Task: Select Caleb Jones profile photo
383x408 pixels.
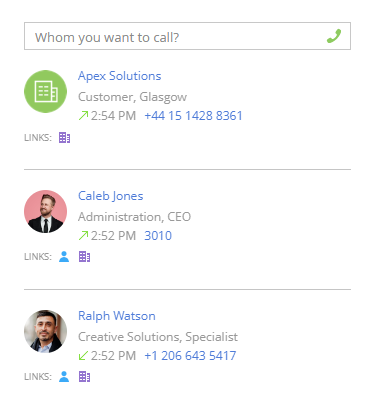Action: click(45, 211)
